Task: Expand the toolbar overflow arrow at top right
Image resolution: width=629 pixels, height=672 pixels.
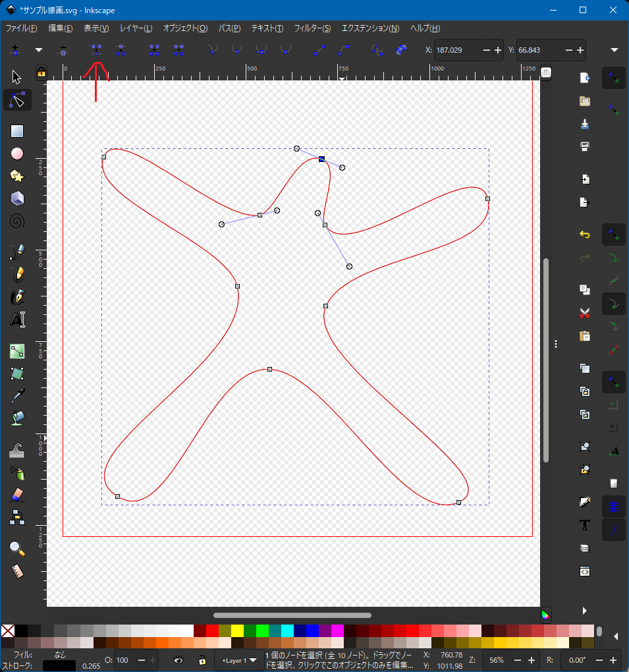Action: pos(614,50)
